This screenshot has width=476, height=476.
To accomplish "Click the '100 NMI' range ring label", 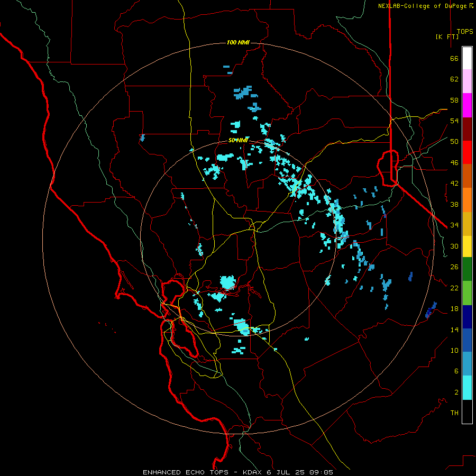I will click(x=238, y=42).
